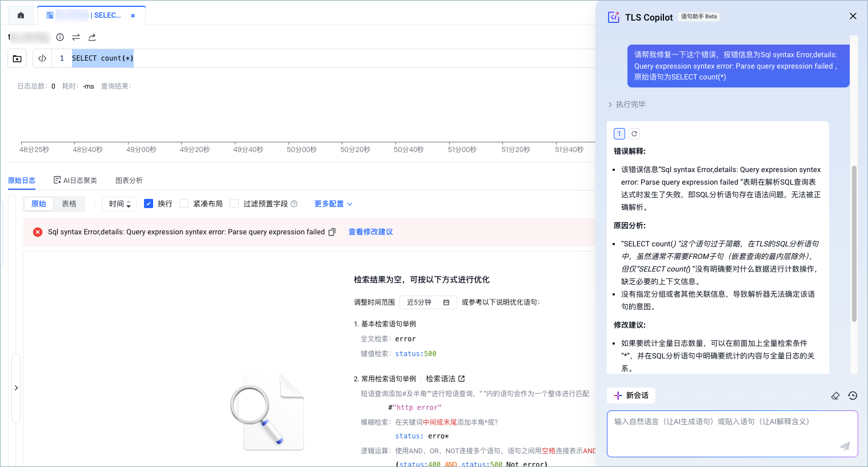Screen dimensions: 868x467
Task: Open the home tab icon
Action: click(x=21, y=15)
